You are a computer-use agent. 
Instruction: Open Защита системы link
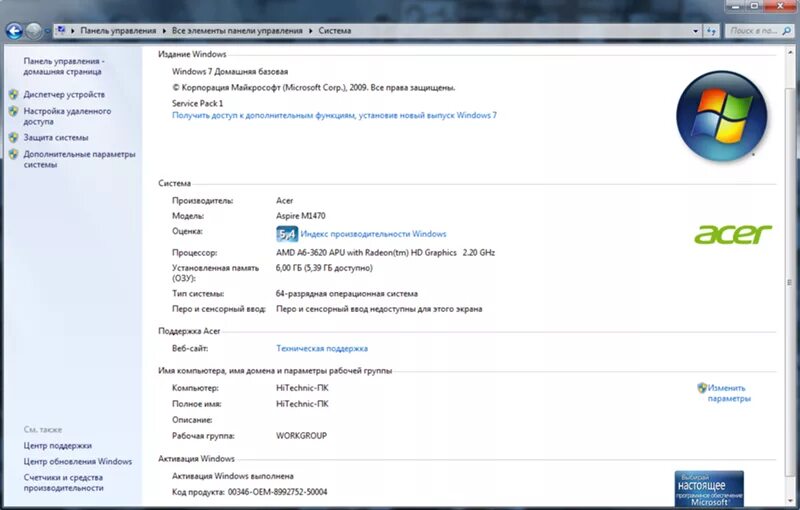click(x=56, y=138)
